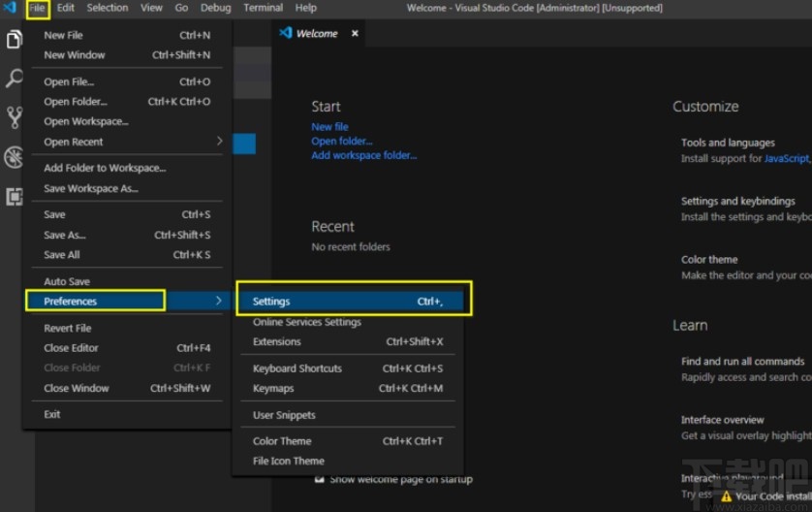Choose Keyboard Shortcuts in the submenu
Viewport: 812px width, 512px height.
click(x=297, y=368)
